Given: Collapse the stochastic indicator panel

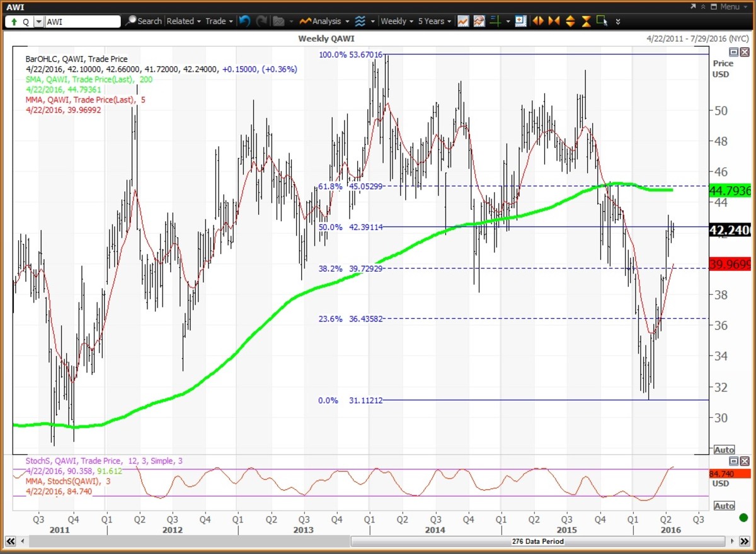Looking at the screenshot, I should (x=733, y=461).
